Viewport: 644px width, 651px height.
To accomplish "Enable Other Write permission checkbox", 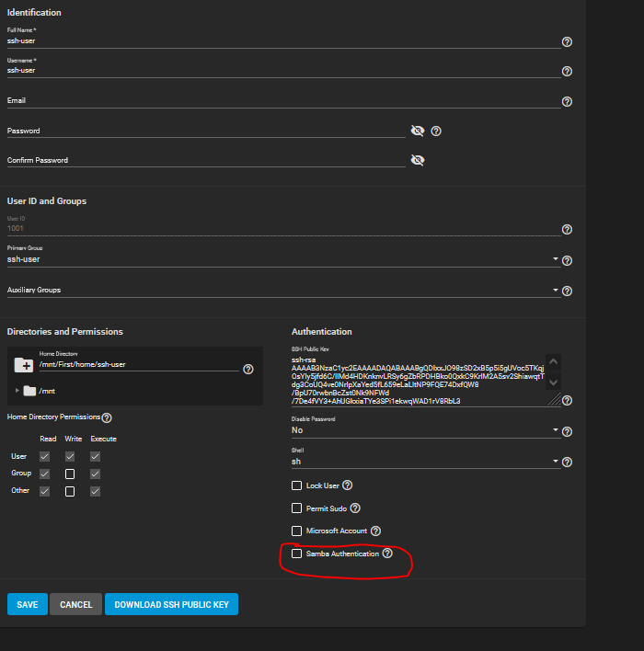I will pos(70,492).
